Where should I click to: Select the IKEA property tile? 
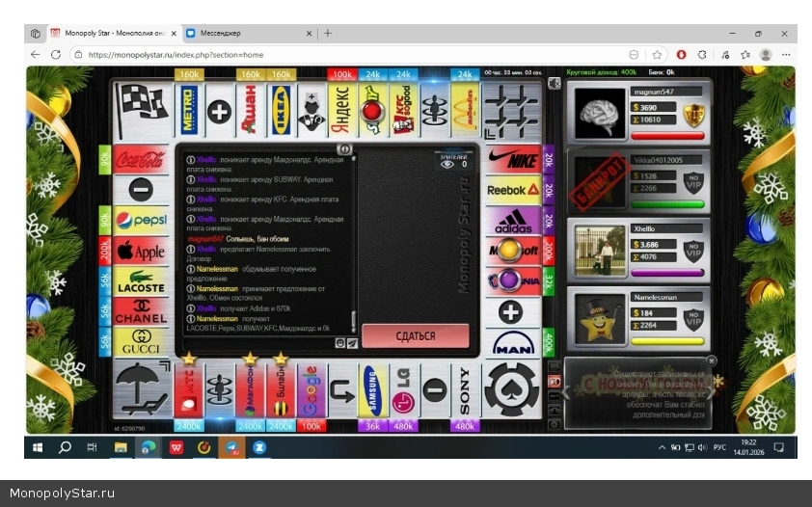(282, 110)
